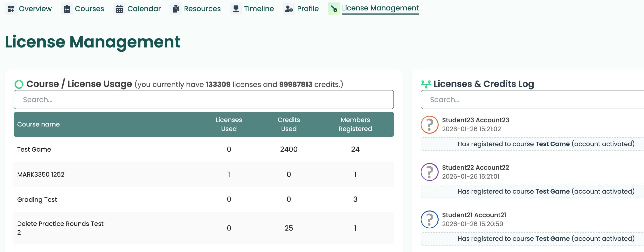This screenshot has width=644, height=252.
Task: Open the Test Game course entry
Action: (34, 149)
